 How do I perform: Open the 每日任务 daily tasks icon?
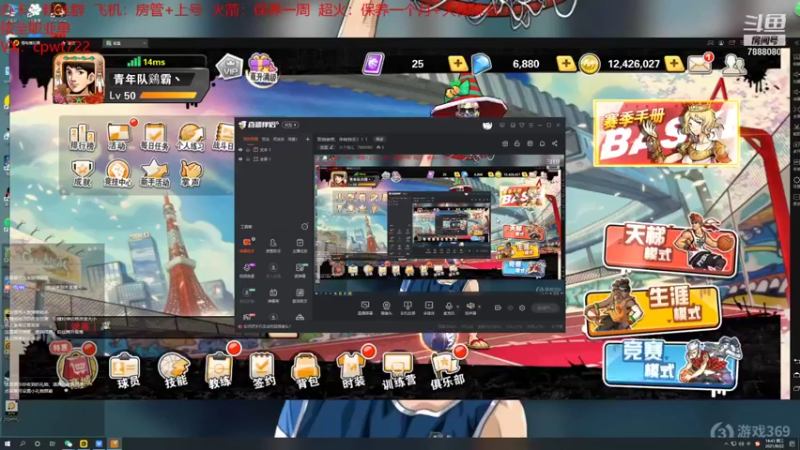click(x=155, y=137)
